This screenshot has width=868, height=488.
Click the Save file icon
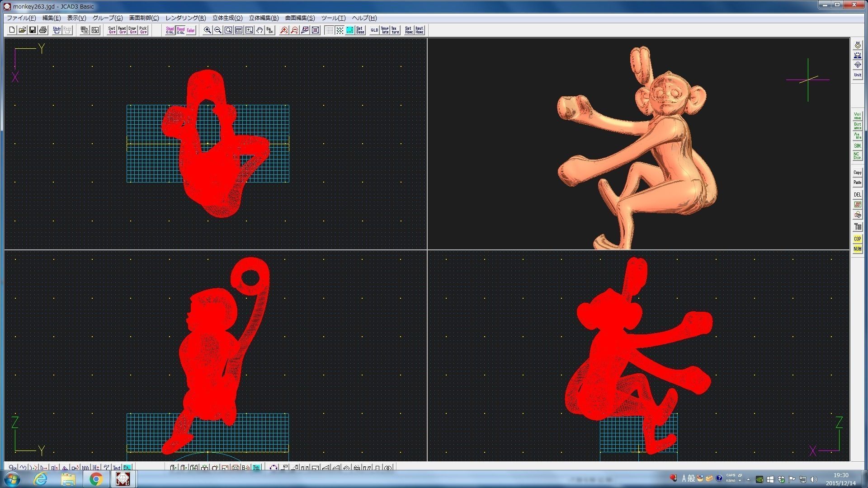(x=33, y=30)
